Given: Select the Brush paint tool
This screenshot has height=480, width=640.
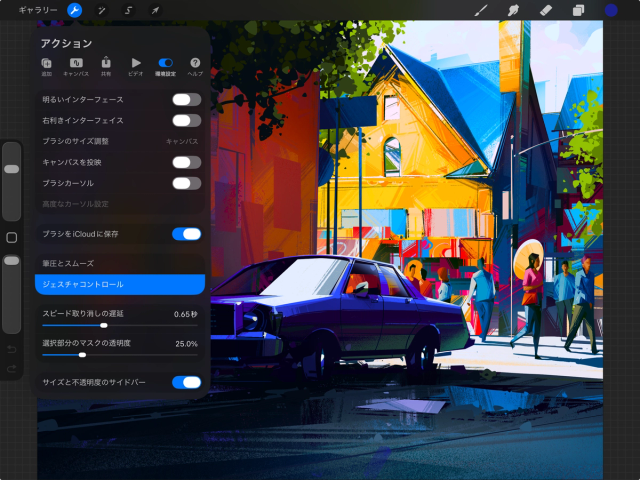Looking at the screenshot, I should pos(481,10).
